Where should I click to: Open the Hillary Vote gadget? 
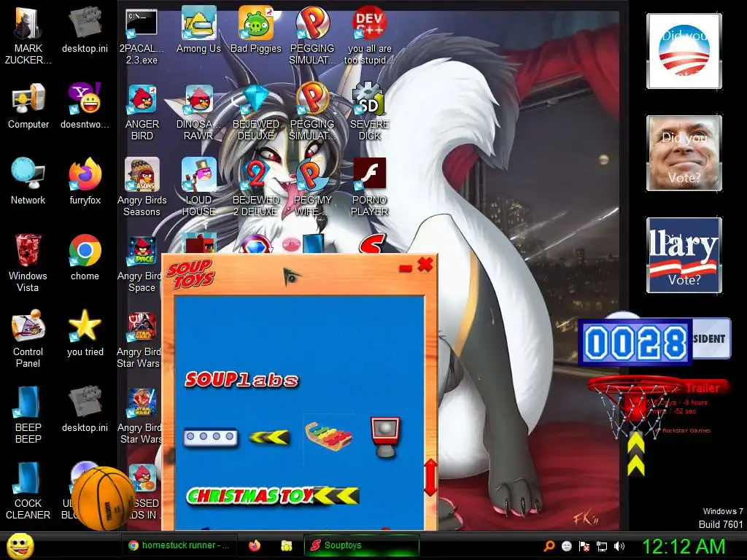(x=684, y=254)
